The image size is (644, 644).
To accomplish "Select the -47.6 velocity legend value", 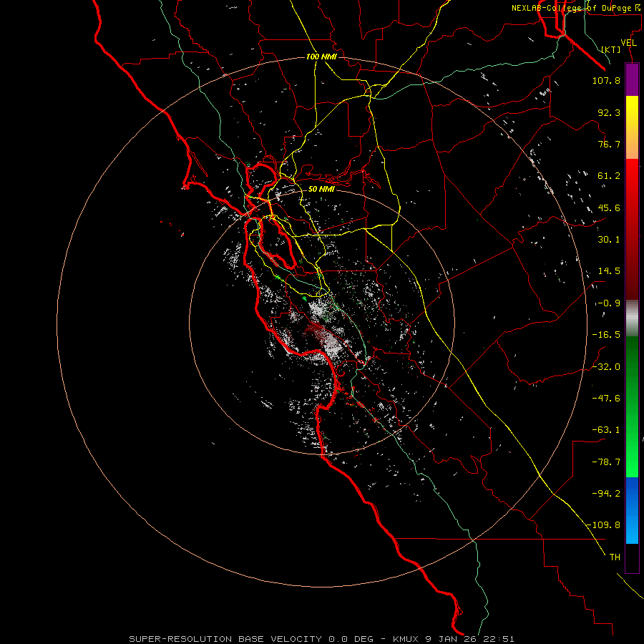I will tap(606, 399).
